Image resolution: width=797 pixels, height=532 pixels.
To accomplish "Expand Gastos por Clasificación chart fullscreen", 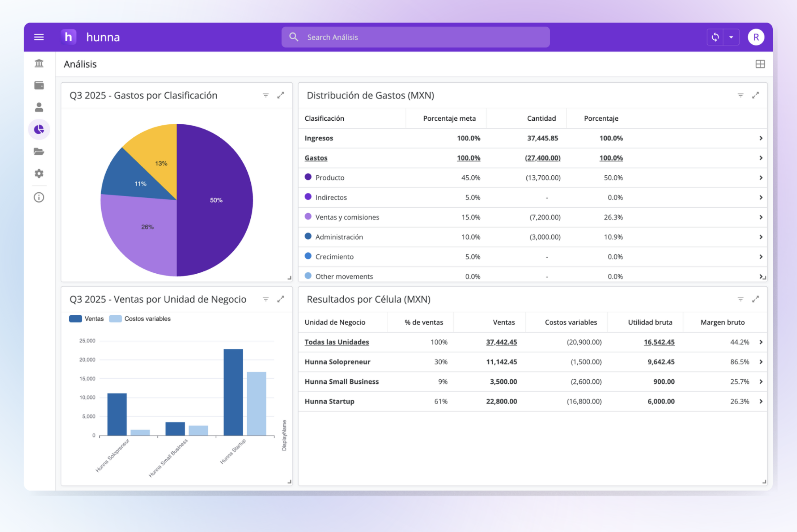I will click(280, 95).
